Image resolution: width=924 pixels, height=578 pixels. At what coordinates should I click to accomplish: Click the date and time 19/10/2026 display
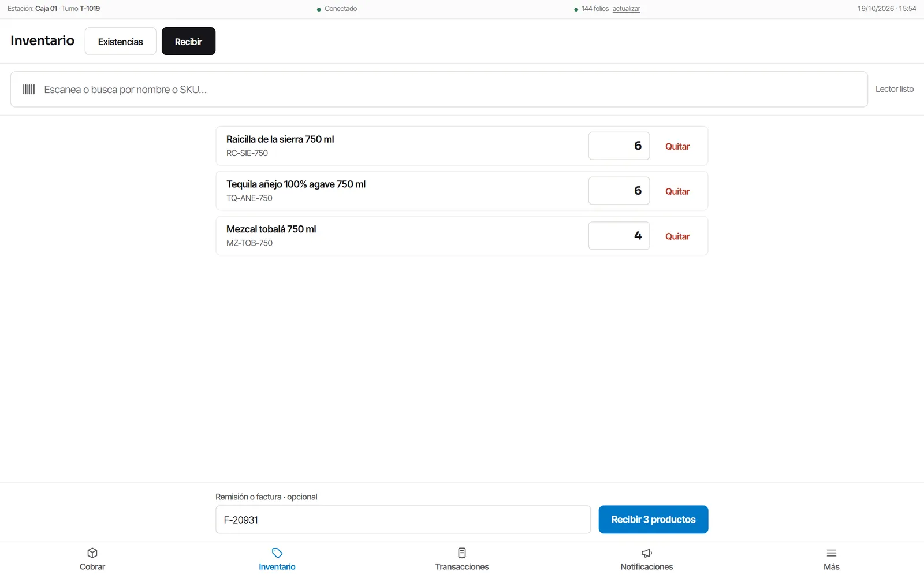tap(887, 9)
